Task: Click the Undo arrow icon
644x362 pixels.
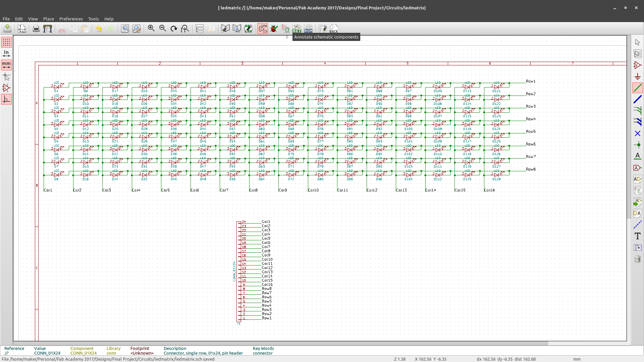Action: pos(99,28)
